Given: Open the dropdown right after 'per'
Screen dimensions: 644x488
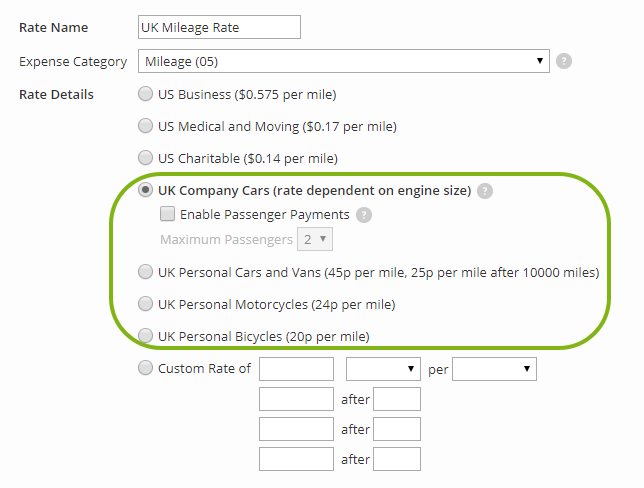Looking at the screenshot, I should pyautogui.click(x=495, y=369).
